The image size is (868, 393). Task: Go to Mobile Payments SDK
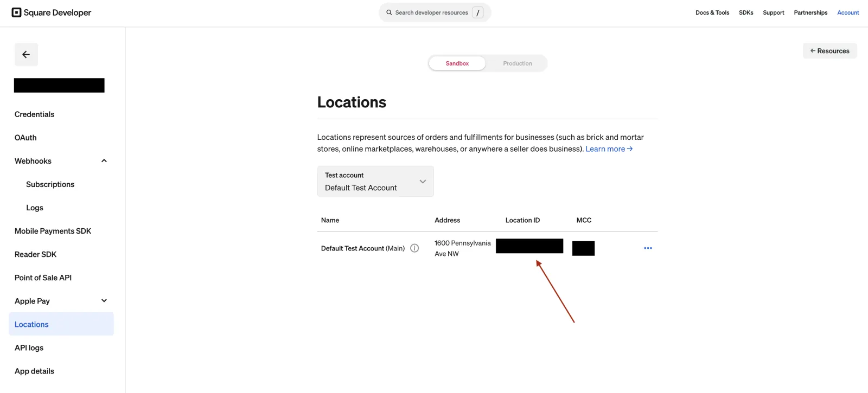[53, 231]
